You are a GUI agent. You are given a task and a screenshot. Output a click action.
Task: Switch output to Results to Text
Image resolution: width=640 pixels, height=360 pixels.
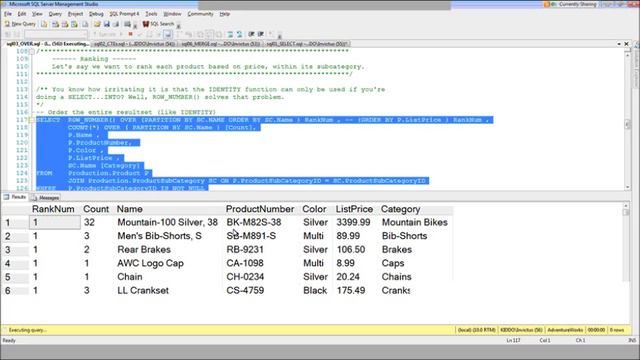click(200, 34)
